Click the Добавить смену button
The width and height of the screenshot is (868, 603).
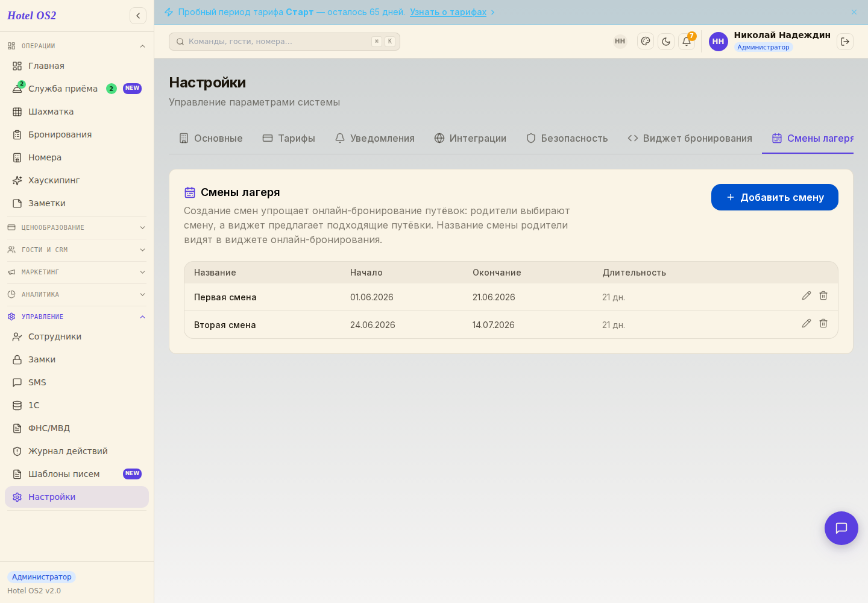pos(775,197)
